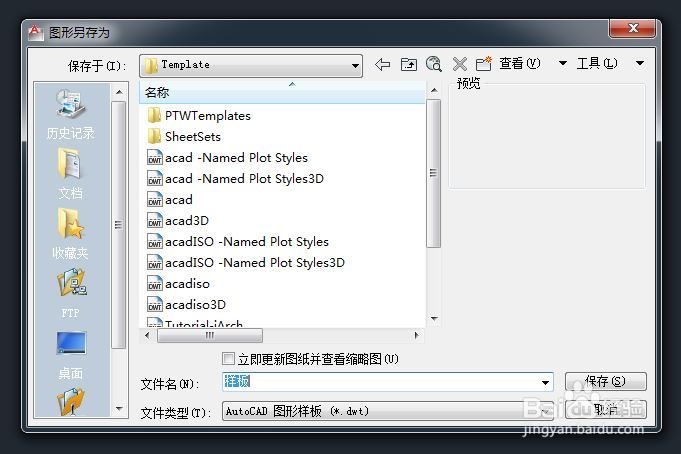
Task: Click the file list vertical scrollbar thumb
Action: (x=433, y=173)
